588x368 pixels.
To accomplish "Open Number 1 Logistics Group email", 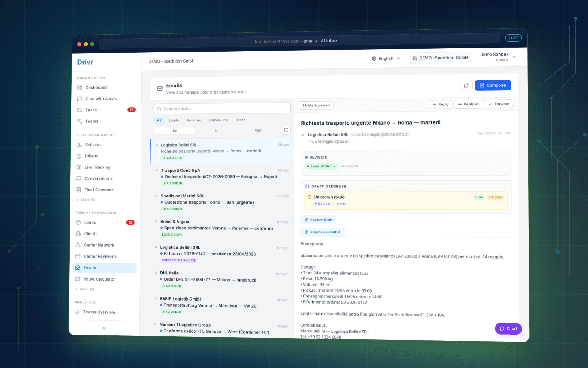I will [x=220, y=328].
